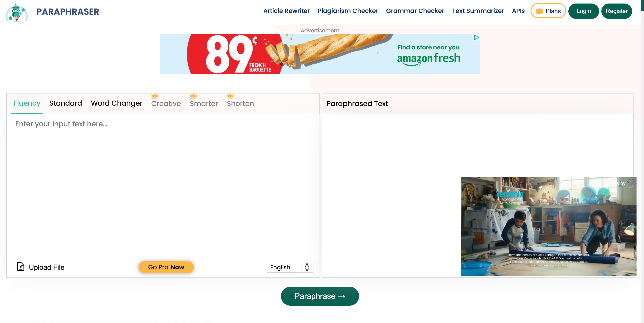The image size is (644, 323).
Task: Click the crown icon in the Plans button
Action: pos(539,11)
